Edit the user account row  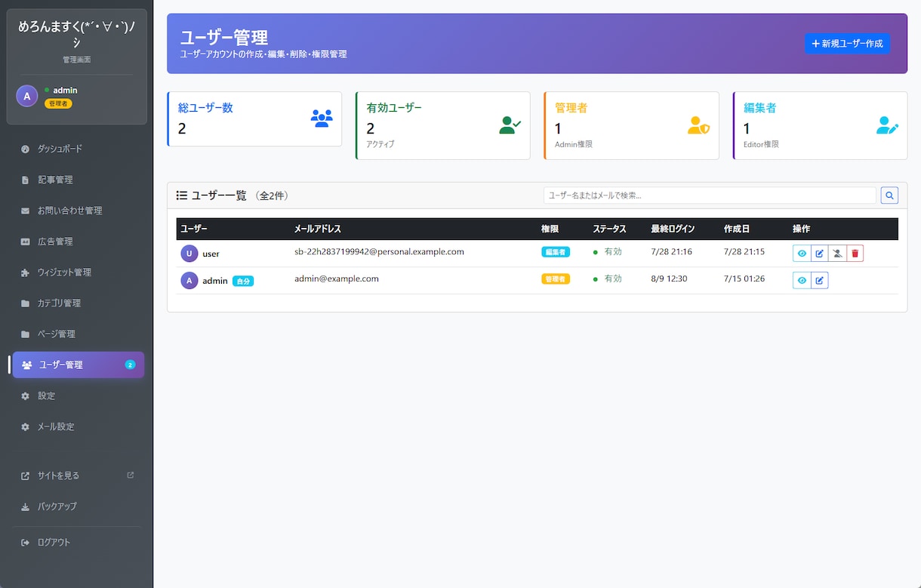pyautogui.click(x=819, y=254)
